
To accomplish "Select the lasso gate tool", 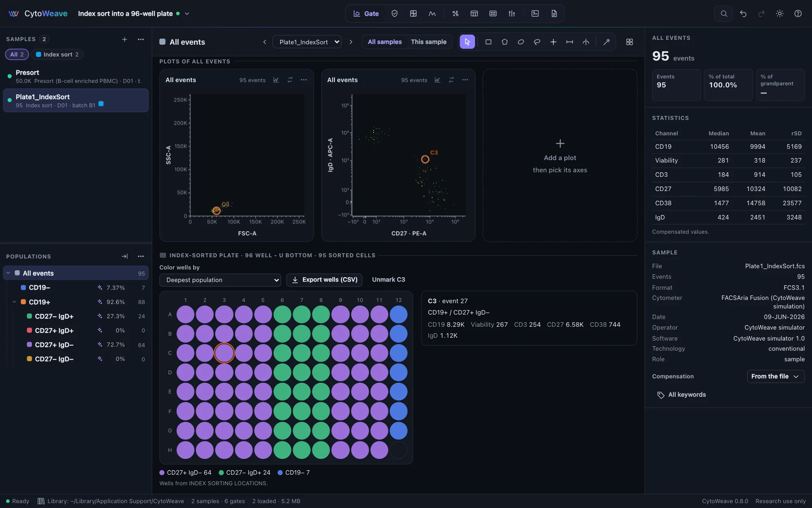I will 537,42.
